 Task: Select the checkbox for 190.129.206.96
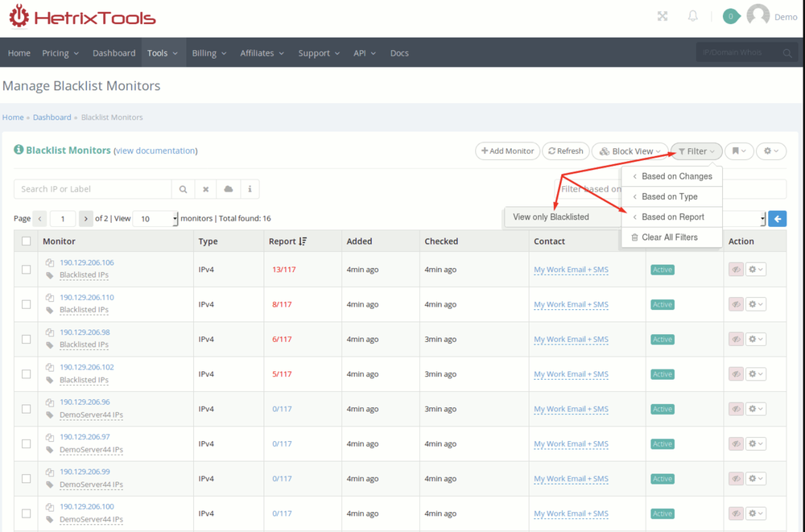[x=27, y=409]
